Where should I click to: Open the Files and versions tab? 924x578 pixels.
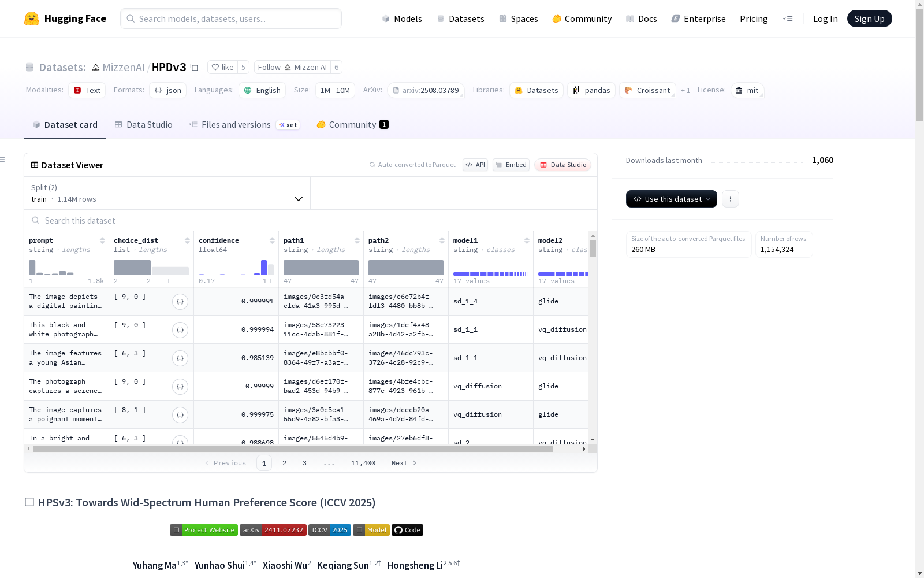tap(244, 125)
